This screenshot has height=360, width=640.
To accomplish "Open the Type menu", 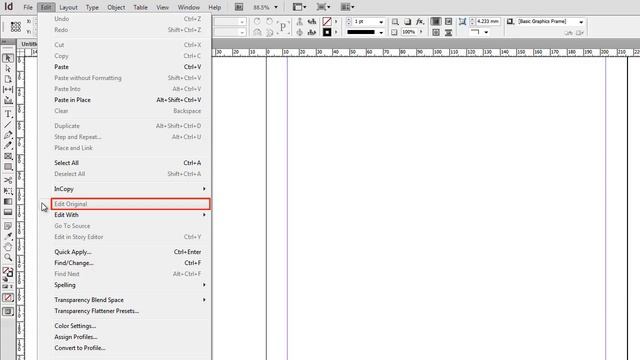I will 92,7.
